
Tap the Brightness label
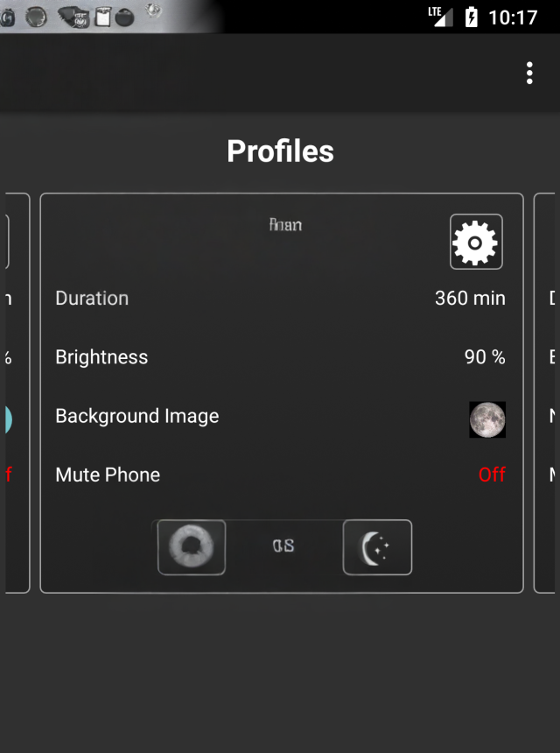point(101,357)
